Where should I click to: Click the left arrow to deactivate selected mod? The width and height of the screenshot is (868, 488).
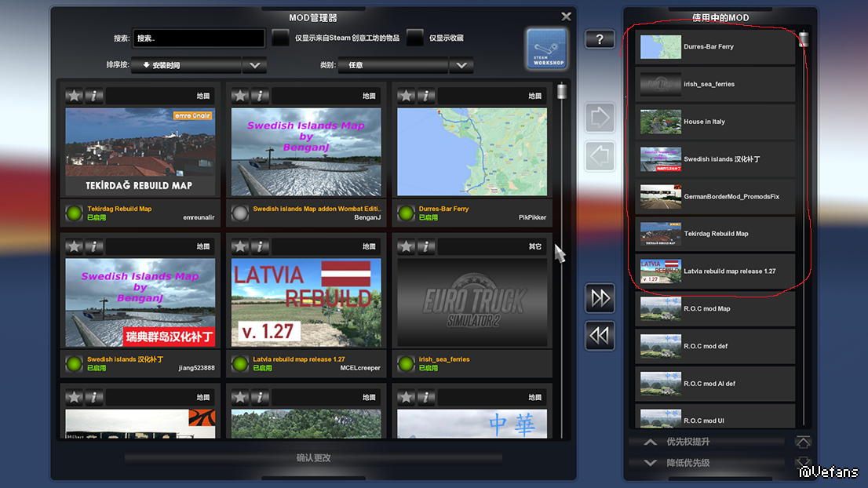[600, 156]
